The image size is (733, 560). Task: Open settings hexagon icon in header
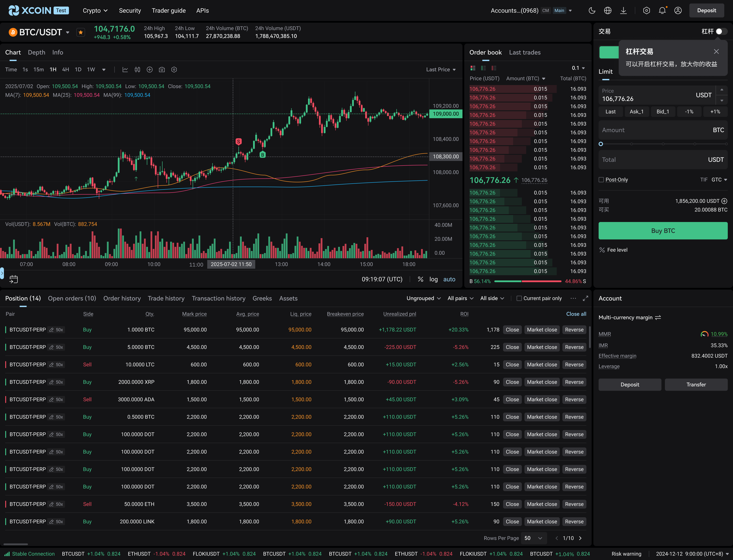tap(646, 10)
